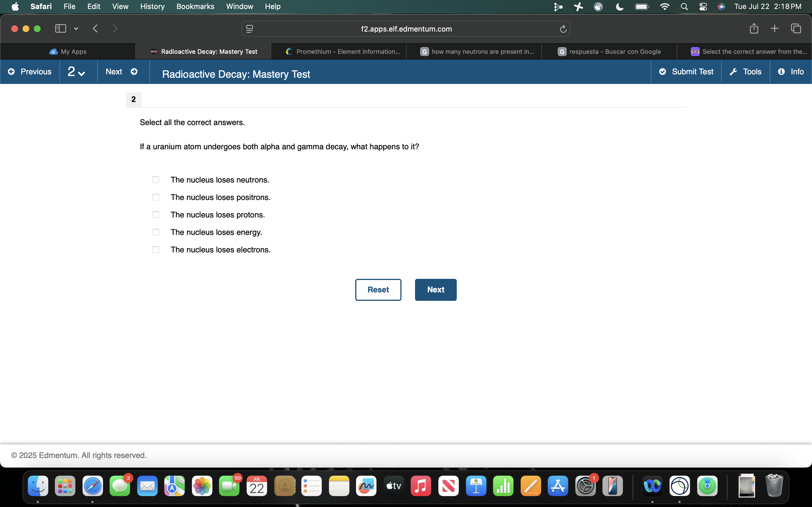Click the address bar showing f2.apps.elf.edmentum.com
Viewport: 812px width, 507px height.
pyautogui.click(x=406, y=29)
